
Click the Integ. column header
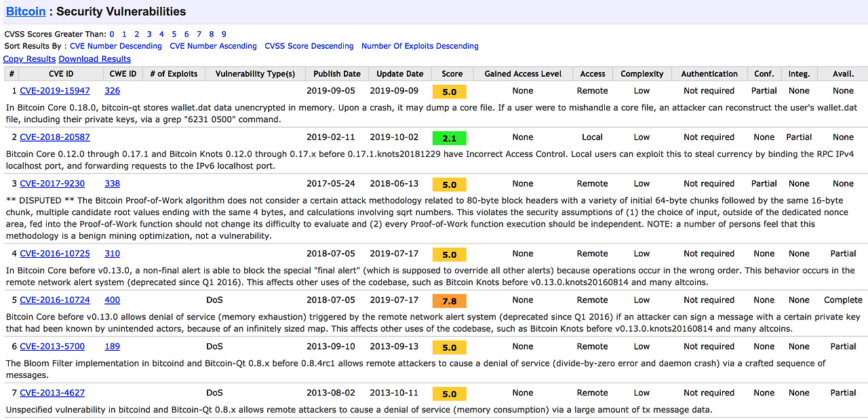coord(800,74)
